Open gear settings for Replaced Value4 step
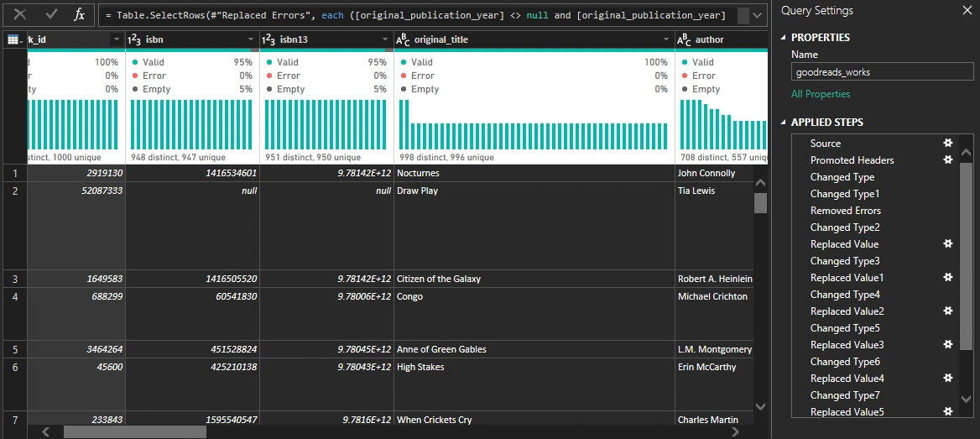Viewport: 980px width, 439px height. tap(947, 379)
